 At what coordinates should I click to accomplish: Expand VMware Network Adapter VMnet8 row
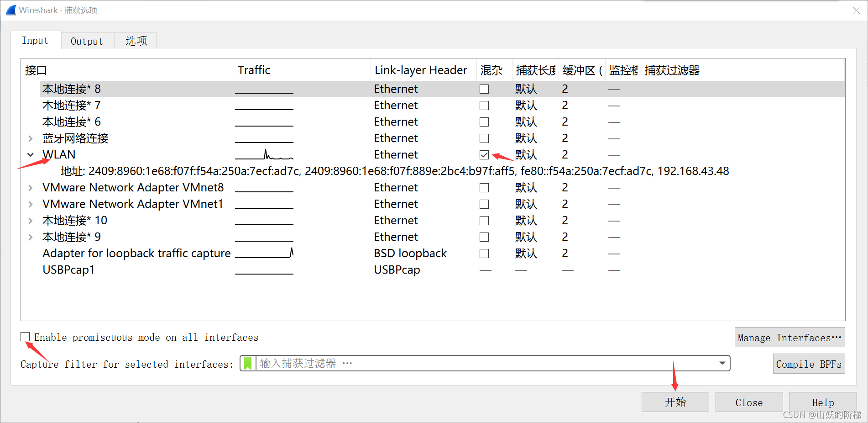30,188
